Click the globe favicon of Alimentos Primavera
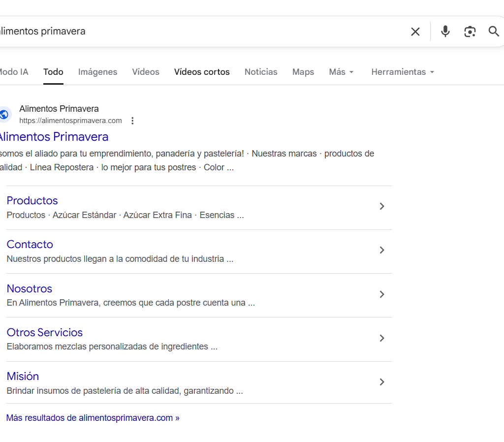The height and width of the screenshot is (442, 504). 4,115
